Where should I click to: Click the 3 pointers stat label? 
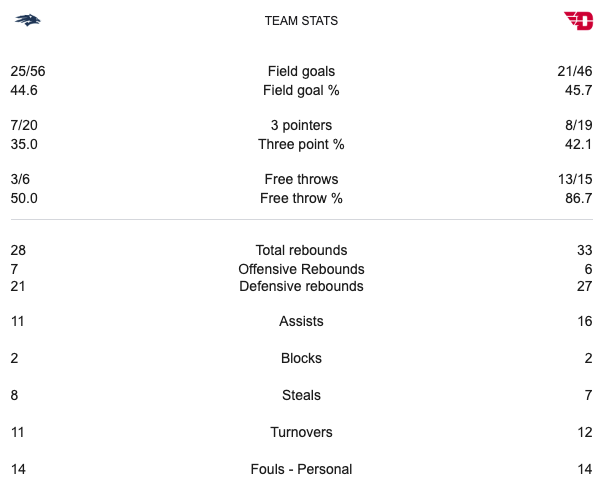[x=301, y=125]
